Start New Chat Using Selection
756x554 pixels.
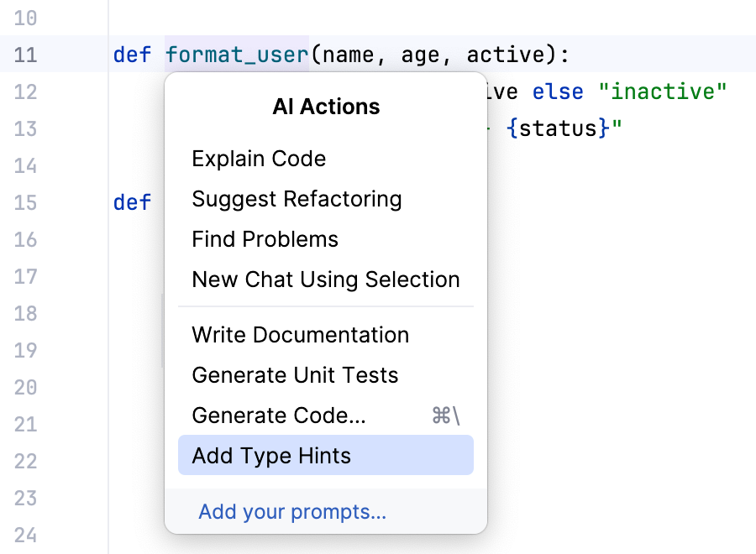pos(325,280)
